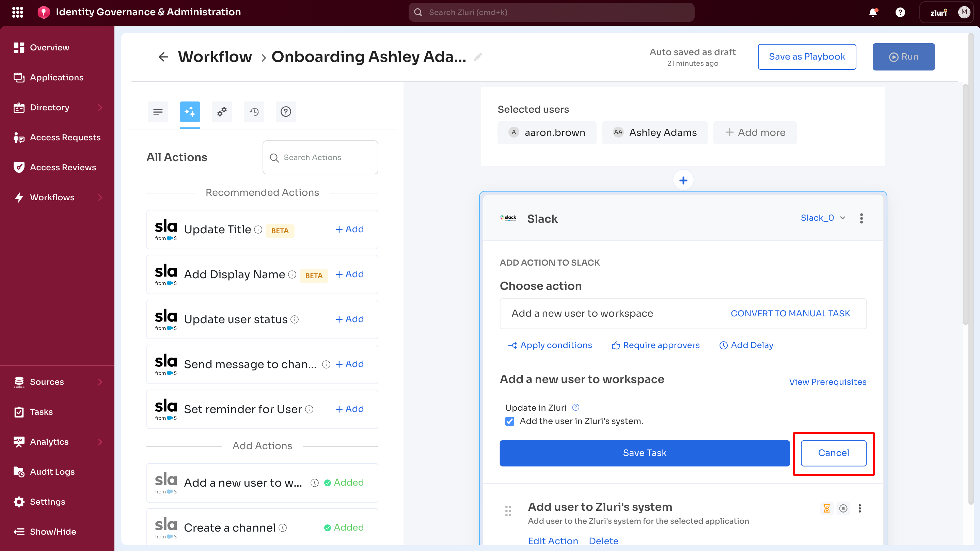Click the notifications bell icon
Screen dimensions: 980x551
coord(873,12)
